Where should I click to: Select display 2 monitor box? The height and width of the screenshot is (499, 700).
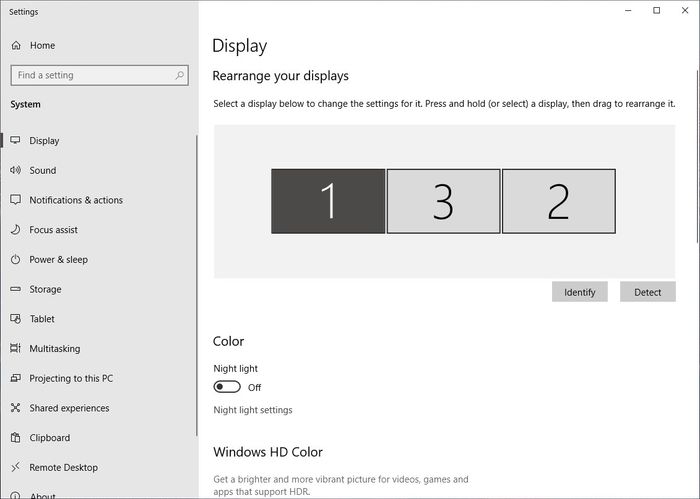coord(559,201)
